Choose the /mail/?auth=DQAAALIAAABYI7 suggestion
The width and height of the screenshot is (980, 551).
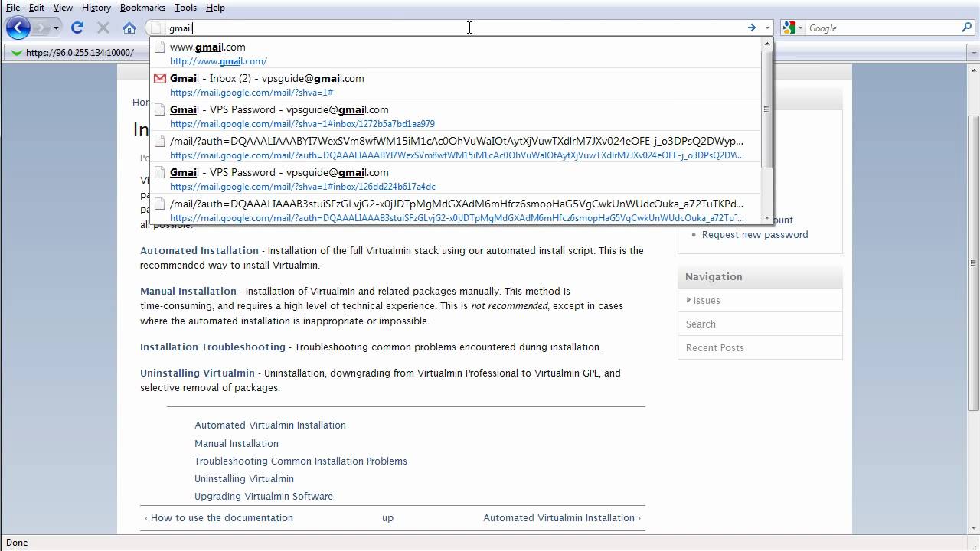[x=456, y=148]
